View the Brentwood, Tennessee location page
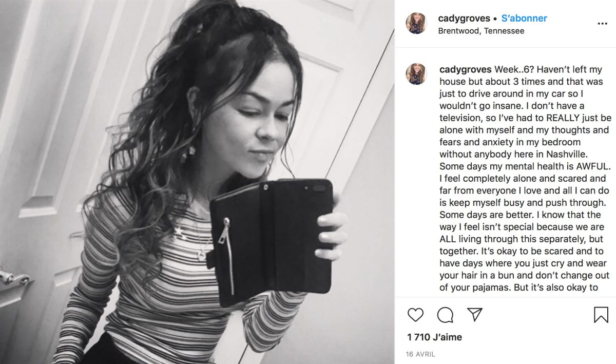 click(x=481, y=31)
